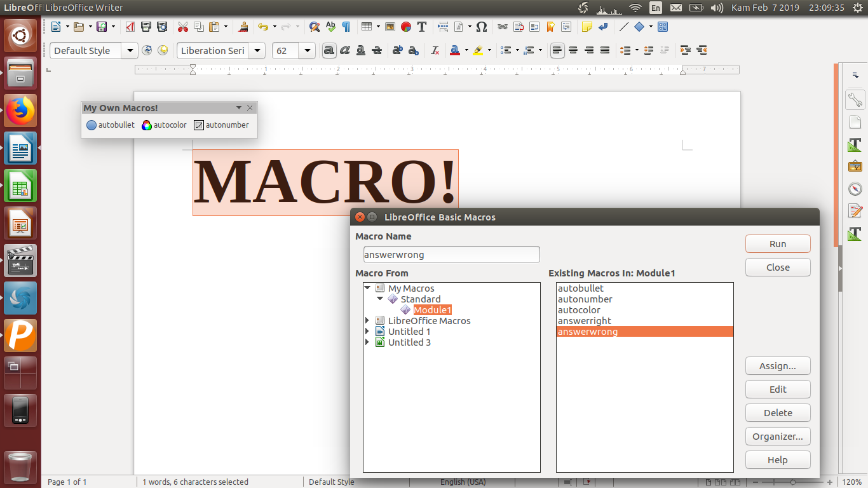Click the Assign... button
Screen dimensions: 868x488
(x=778, y=366)
